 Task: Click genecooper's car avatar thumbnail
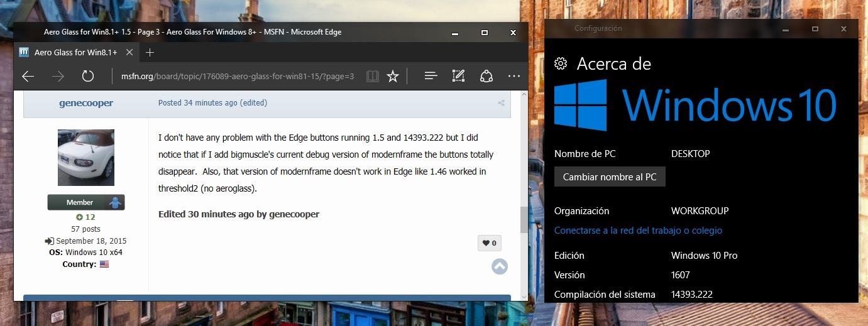tap(86, 158)
